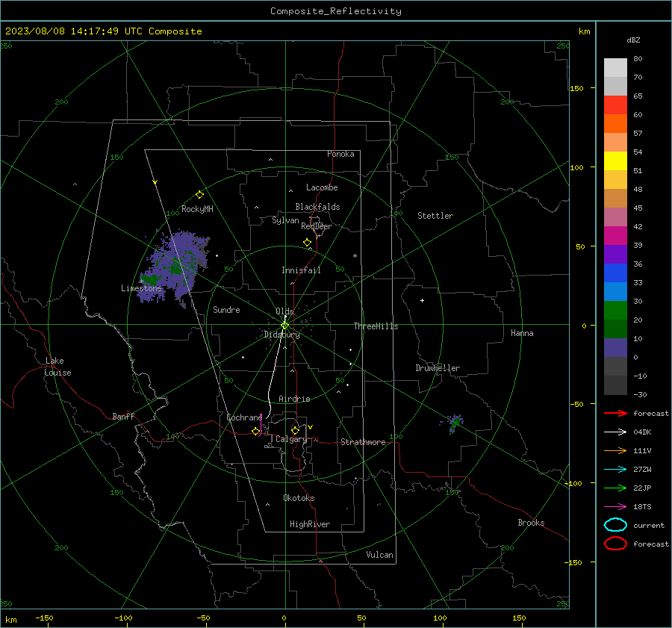Click the current legend text
This screenshot has width=672, height=628.
tap(649, 525)
